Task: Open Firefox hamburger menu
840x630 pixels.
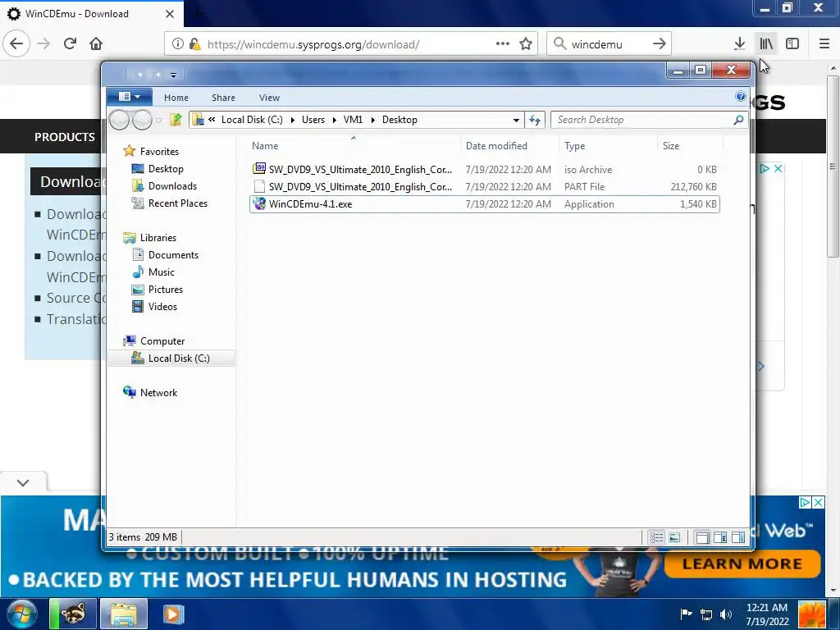Action: pyautogui.click(x=824, y=43)
